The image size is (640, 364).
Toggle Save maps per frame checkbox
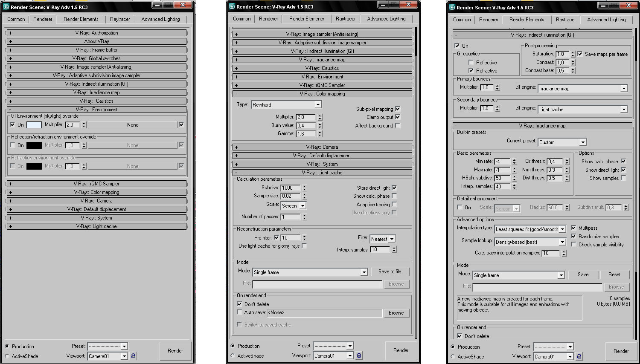click(x=580, y=54)
